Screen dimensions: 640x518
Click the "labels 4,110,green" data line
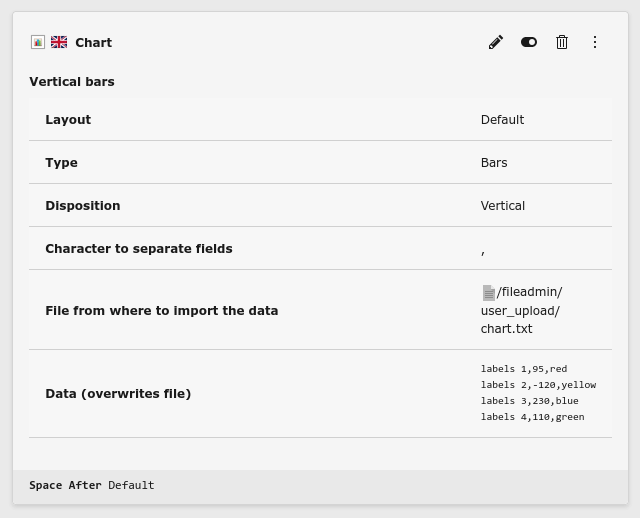click(x=532, y=417)
